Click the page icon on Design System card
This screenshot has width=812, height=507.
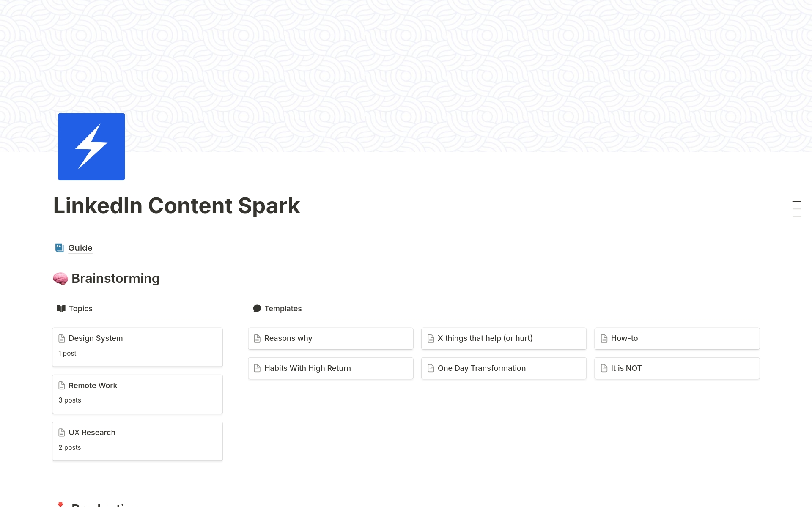click(62, 338)
